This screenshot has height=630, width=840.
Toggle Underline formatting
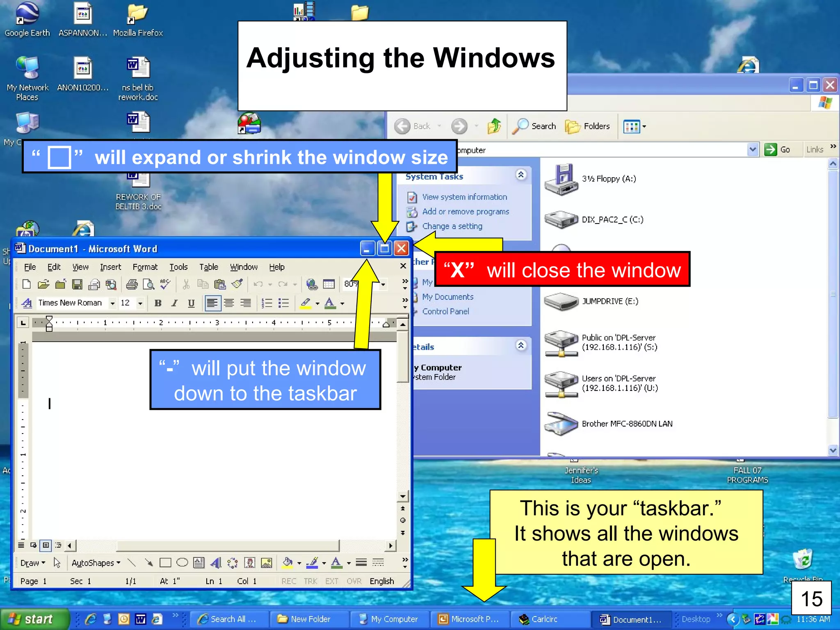pos(191,303)
